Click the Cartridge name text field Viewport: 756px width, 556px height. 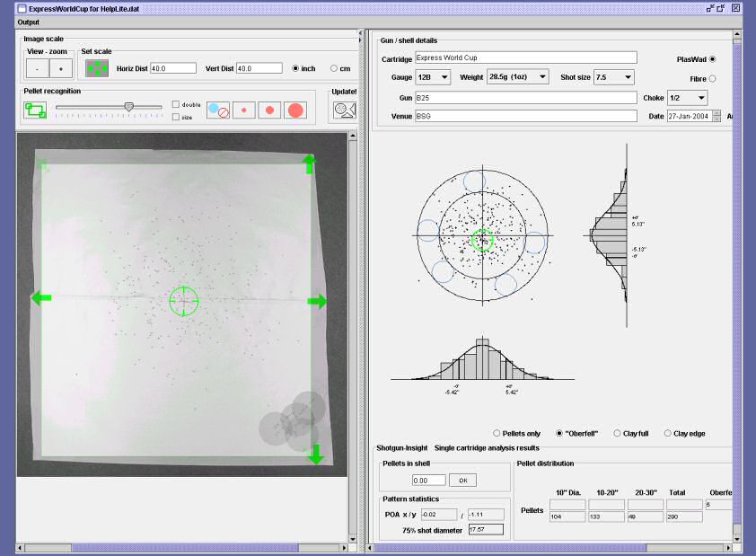click(x=525, y=57)
